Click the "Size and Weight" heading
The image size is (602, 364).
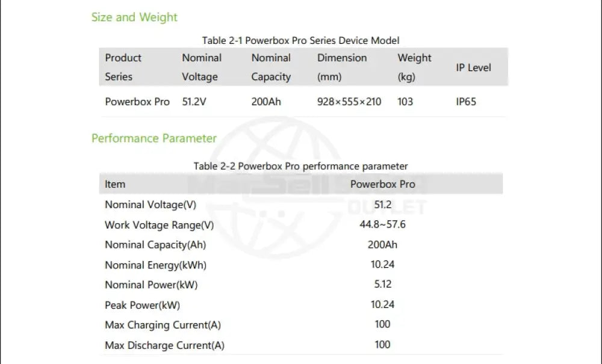tap(134, 17)
